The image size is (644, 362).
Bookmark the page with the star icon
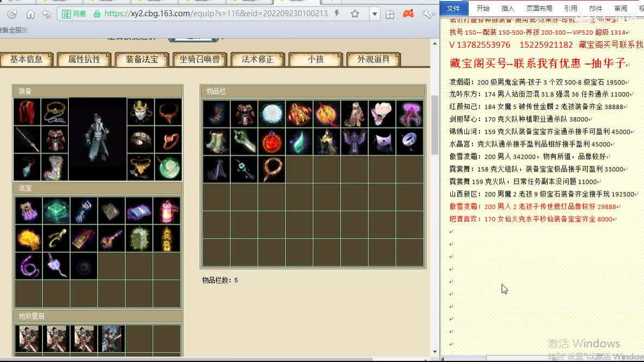coord(355,14)
